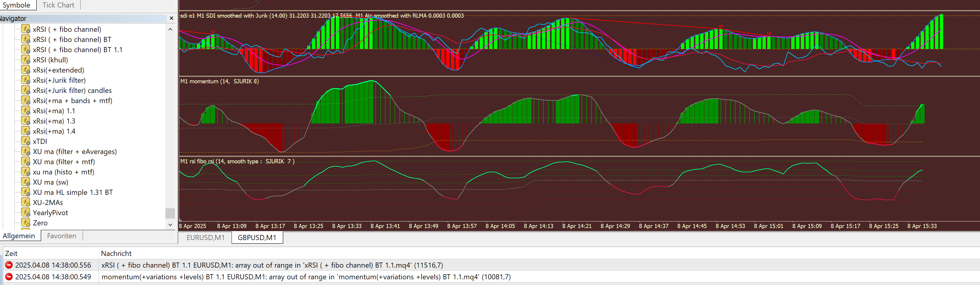This screenshot has width=980, height=285.
Task: Click the icon for xRSI ( + fibo channel) BT 1.1
Action: pos(25,49)
